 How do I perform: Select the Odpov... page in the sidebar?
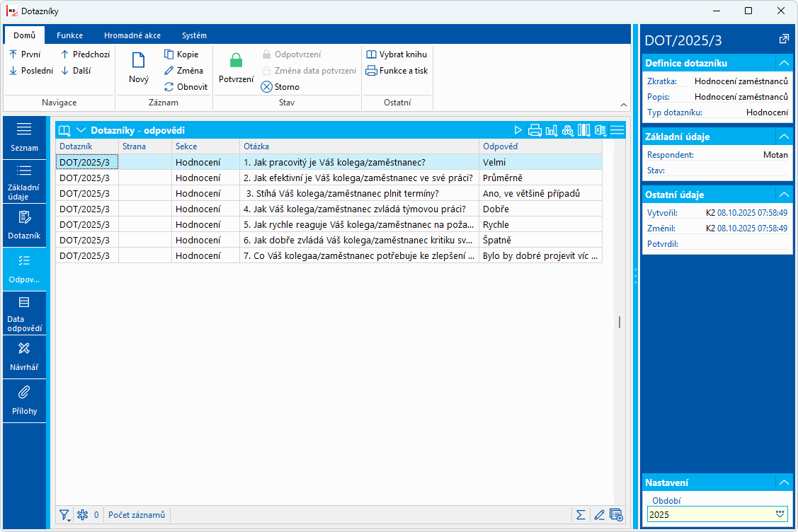click(24, 269)
